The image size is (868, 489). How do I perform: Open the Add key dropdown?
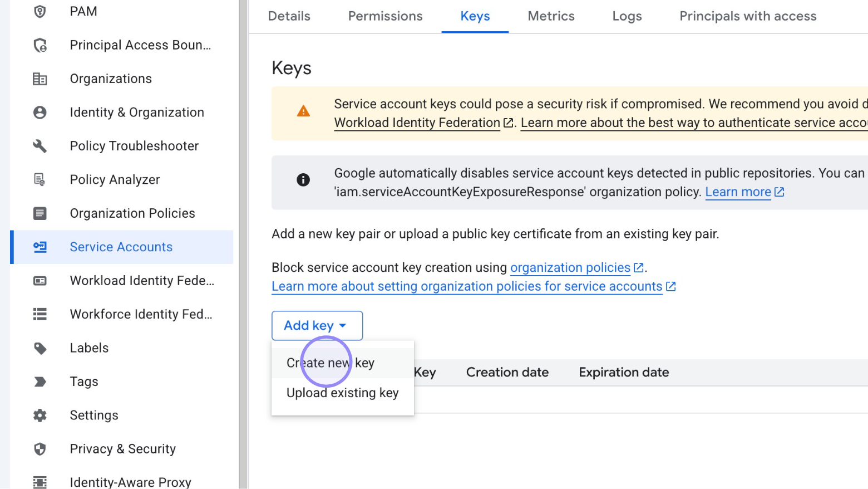(x=316, y=325)
